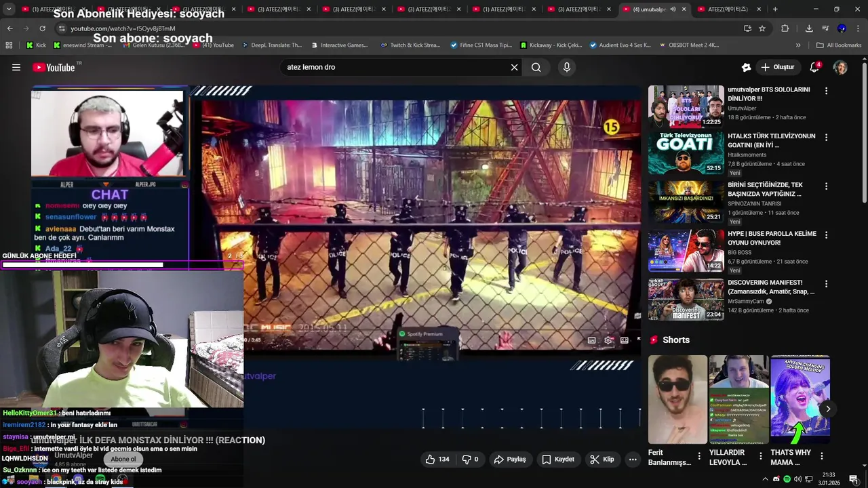Reload the current page
This screenshot has height=488, width=868.
pos(42,28)
